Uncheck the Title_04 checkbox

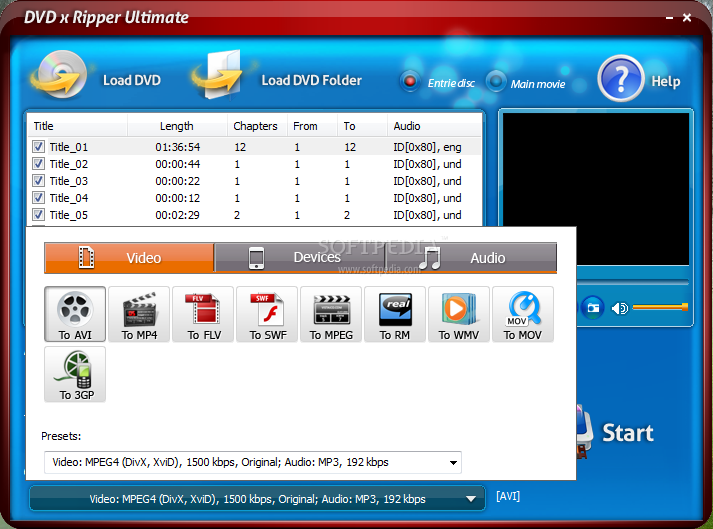(39, 198)
